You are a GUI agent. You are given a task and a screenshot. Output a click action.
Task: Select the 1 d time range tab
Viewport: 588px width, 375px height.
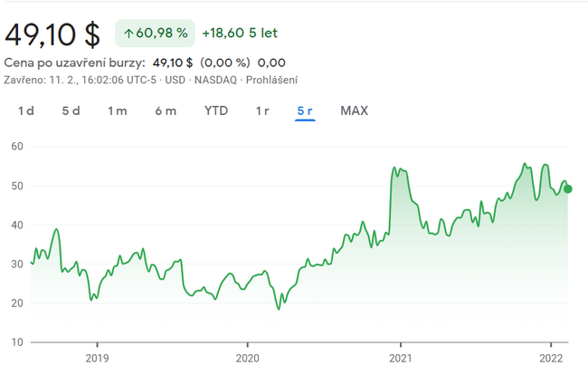26,111
